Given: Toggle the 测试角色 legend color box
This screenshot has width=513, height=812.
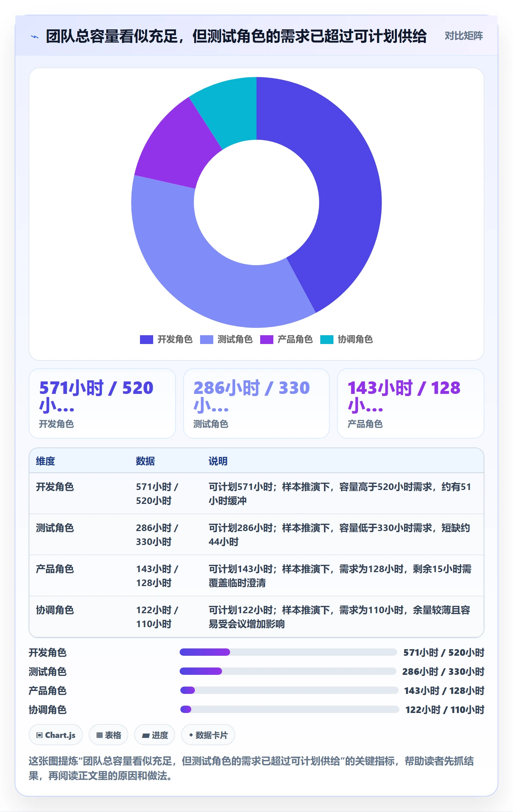Looking at the screenshot, I should point(206,340).
